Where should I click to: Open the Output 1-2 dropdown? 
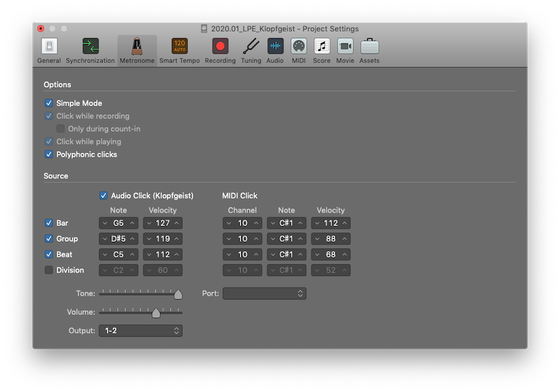click(141, 331)
